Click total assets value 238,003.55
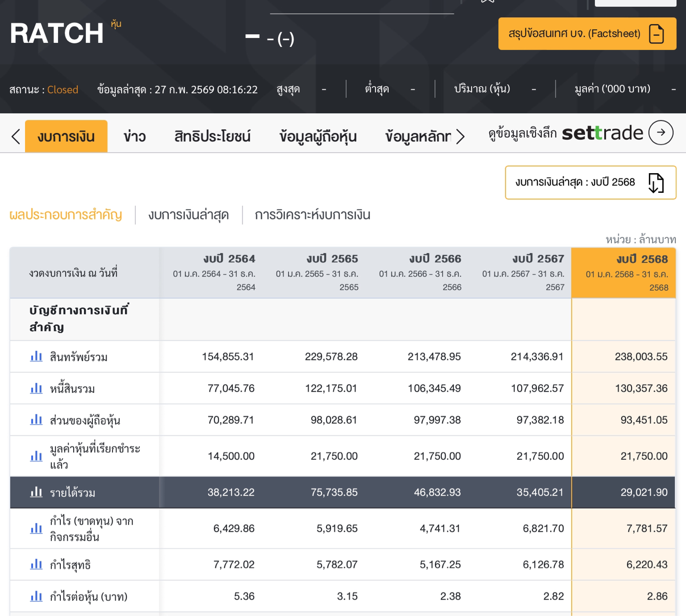 [641, 356]
